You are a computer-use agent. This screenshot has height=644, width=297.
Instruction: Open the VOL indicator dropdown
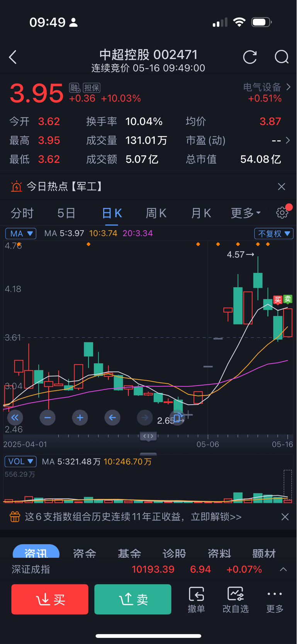(x=20, y=461)
